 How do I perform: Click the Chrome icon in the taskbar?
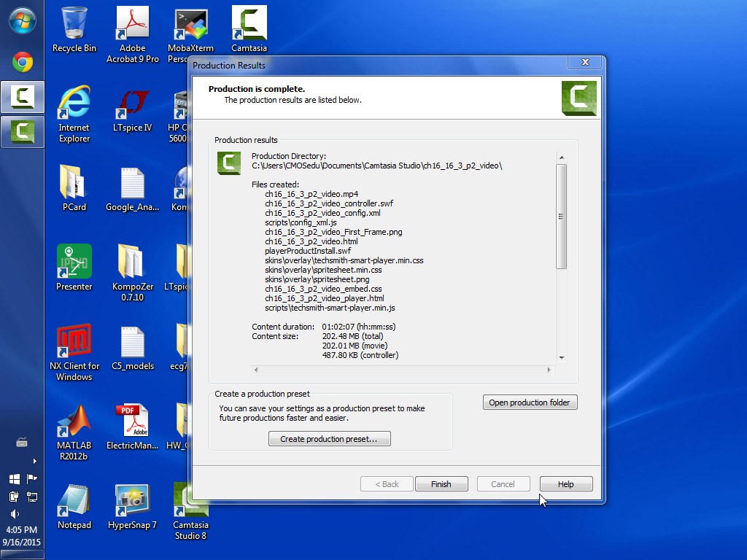tap(22, 63)
